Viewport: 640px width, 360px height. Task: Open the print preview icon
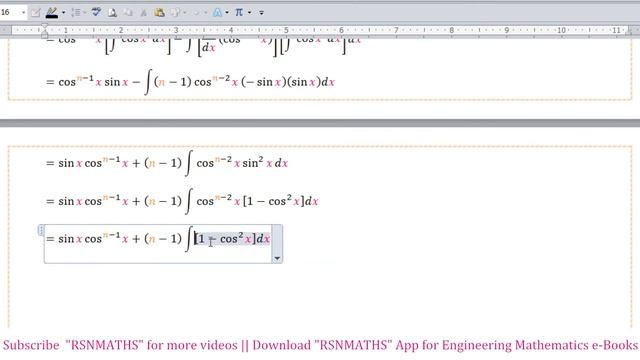pos(112,13)
